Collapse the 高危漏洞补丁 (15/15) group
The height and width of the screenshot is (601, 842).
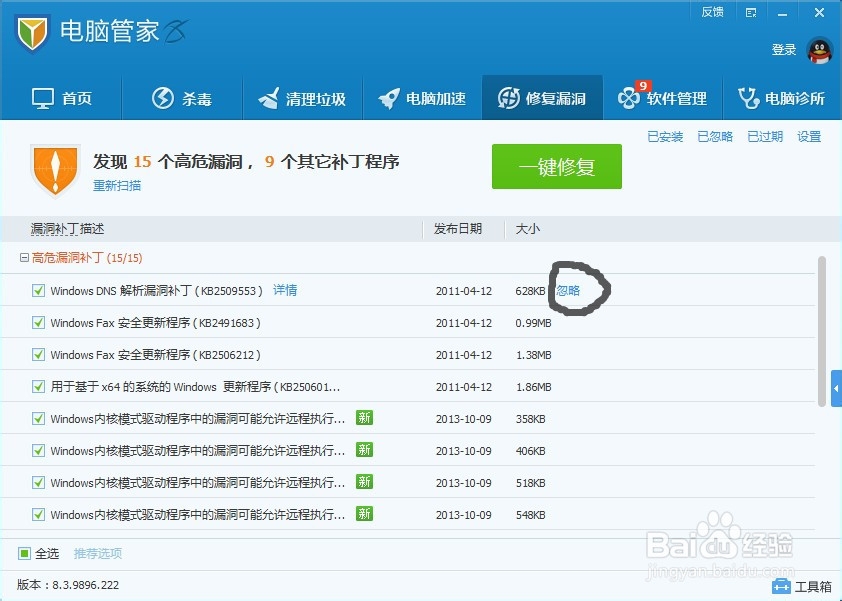pos(24,258)
